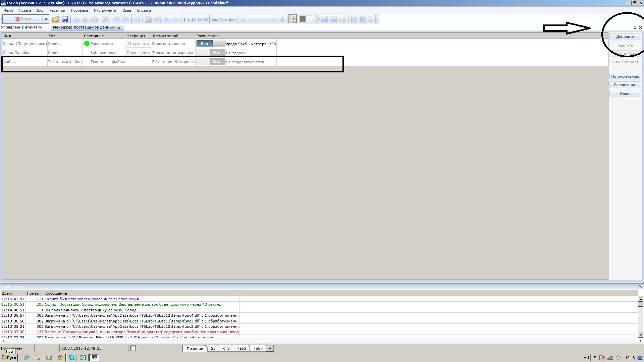Click the undo arrow icon
This screenshot has width=644, height=362.
point(117,19)
